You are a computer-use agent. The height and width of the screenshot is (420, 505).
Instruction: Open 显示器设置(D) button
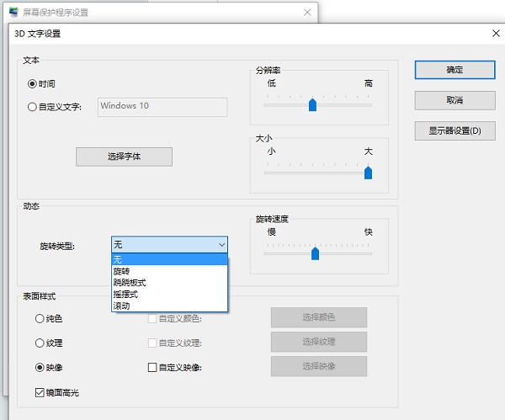(454, 130)
